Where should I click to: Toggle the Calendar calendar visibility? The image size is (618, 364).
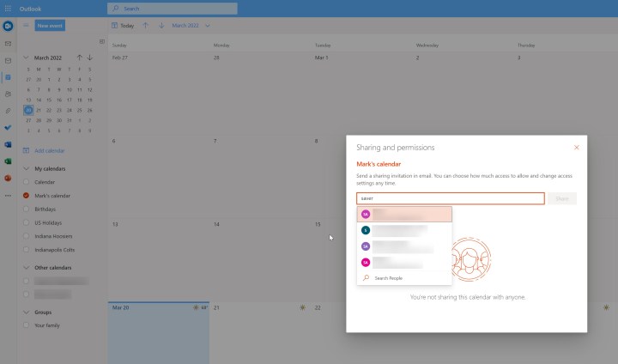(x=26, y=182)
